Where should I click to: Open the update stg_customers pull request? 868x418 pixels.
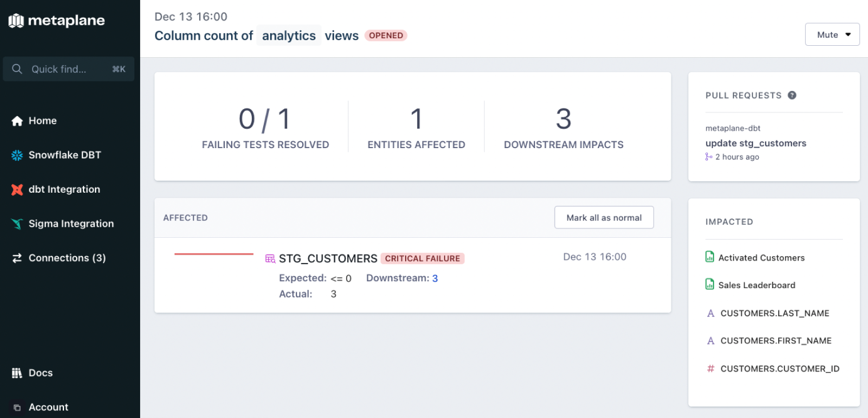click(x=756, y=143)
